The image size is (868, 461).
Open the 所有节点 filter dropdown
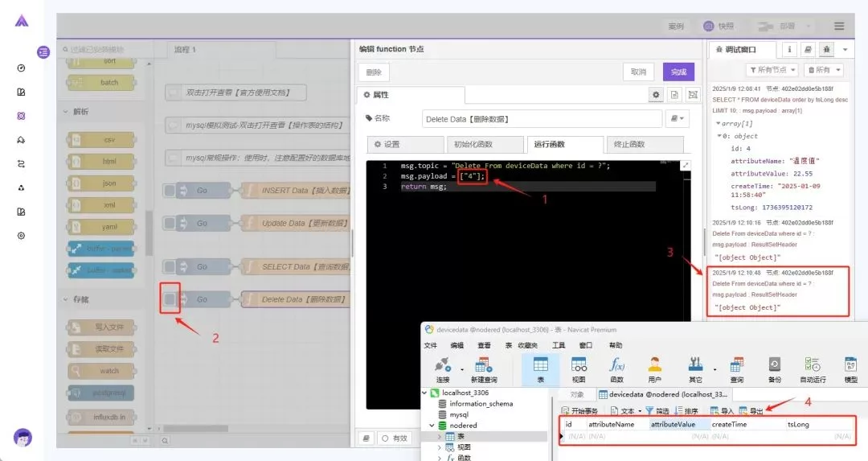tap(772, 70)
